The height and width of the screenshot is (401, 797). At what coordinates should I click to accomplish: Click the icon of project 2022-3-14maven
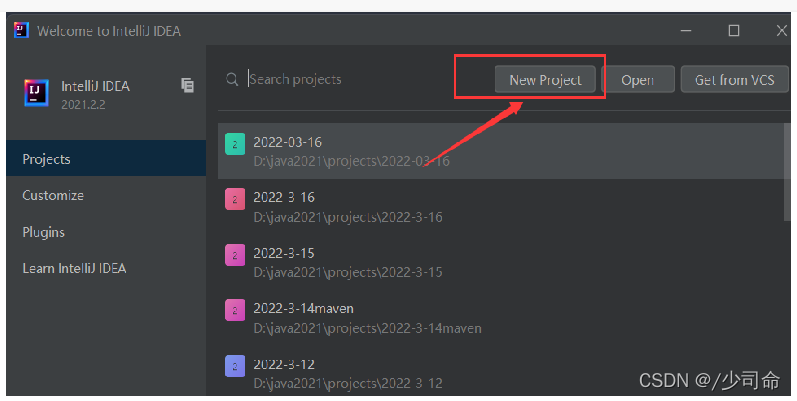[235, 311]
